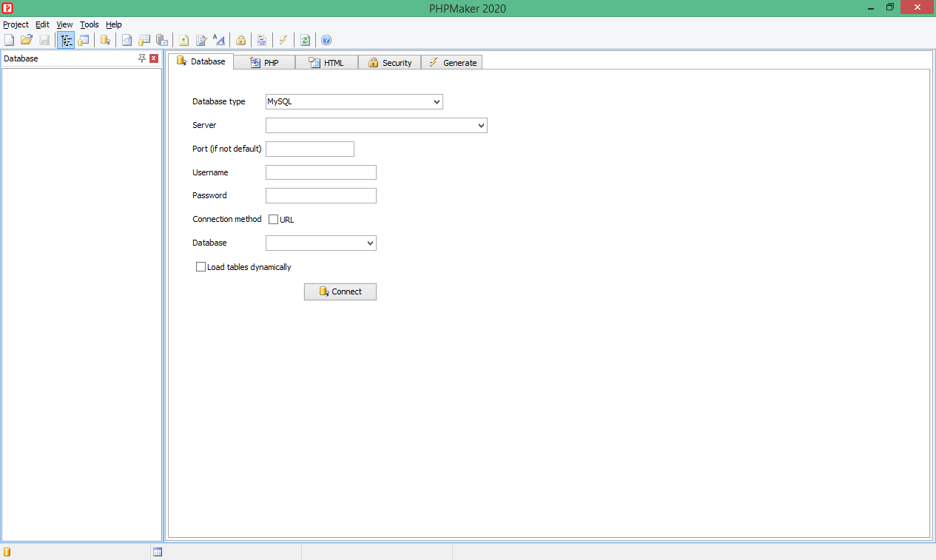Screen dimensions: 936x560
Task: Click the font style 'A' toolbar icon
Action: click(x=219, y=40)
